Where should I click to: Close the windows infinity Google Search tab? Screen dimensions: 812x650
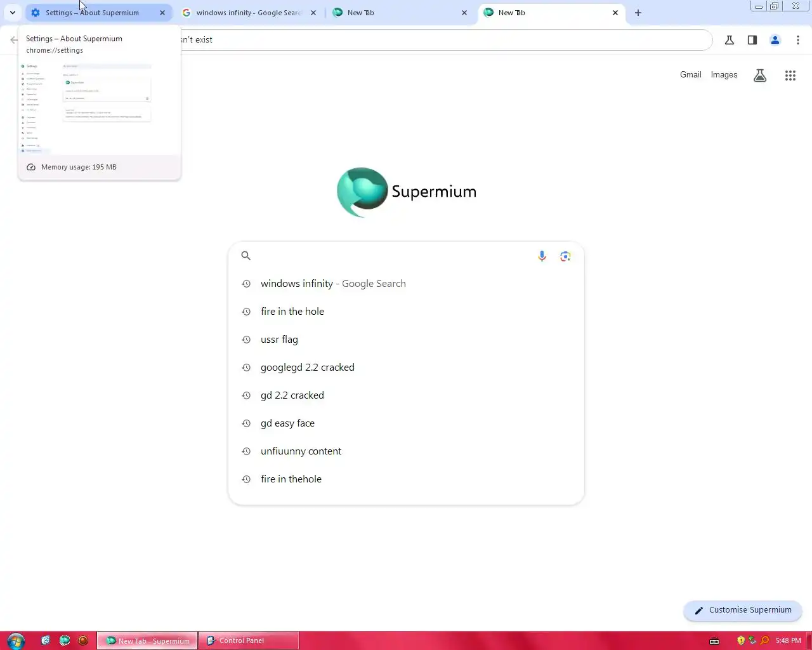click(x=313, y=13)
